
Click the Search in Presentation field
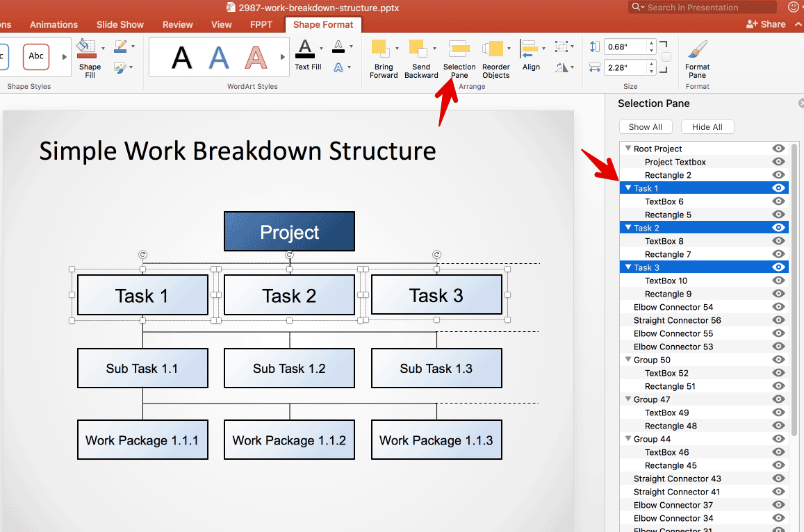[x=702, y=8]
